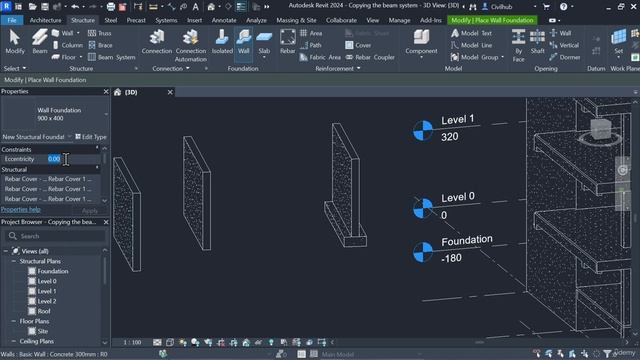Select the Isolated foundation tool

pos(222,42)
